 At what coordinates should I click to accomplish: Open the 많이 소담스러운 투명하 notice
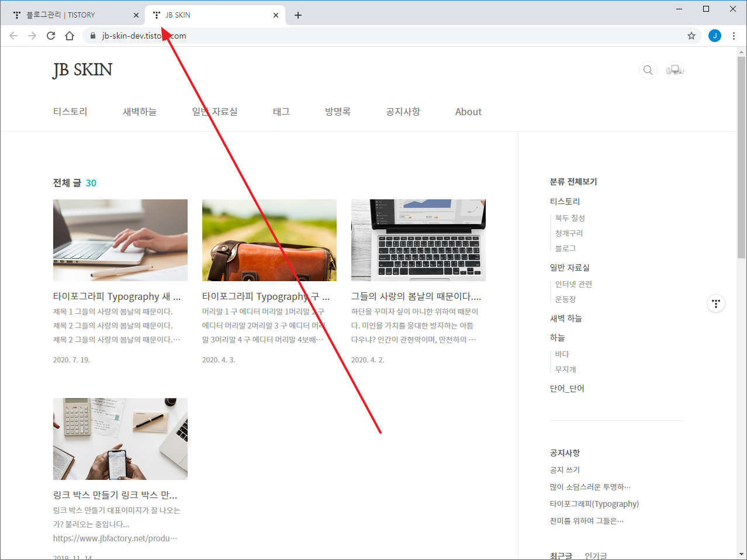click(x=590, y=487)
